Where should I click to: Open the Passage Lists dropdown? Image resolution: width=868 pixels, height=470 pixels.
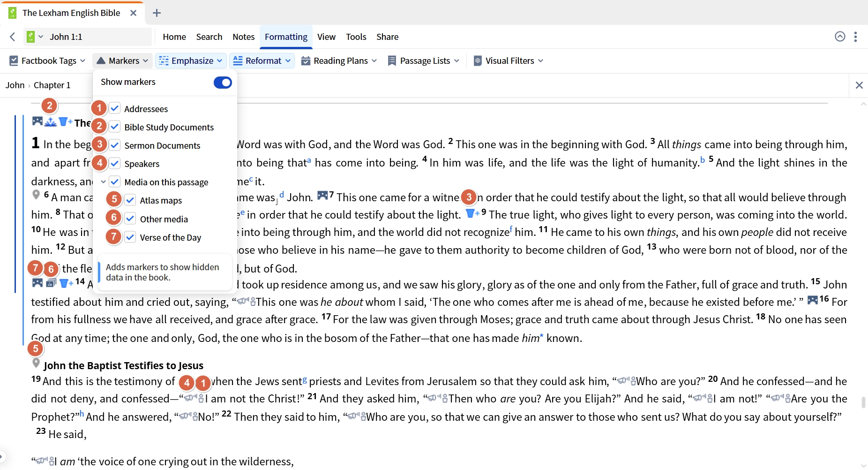pyautogui.click(x=424, y=61)
